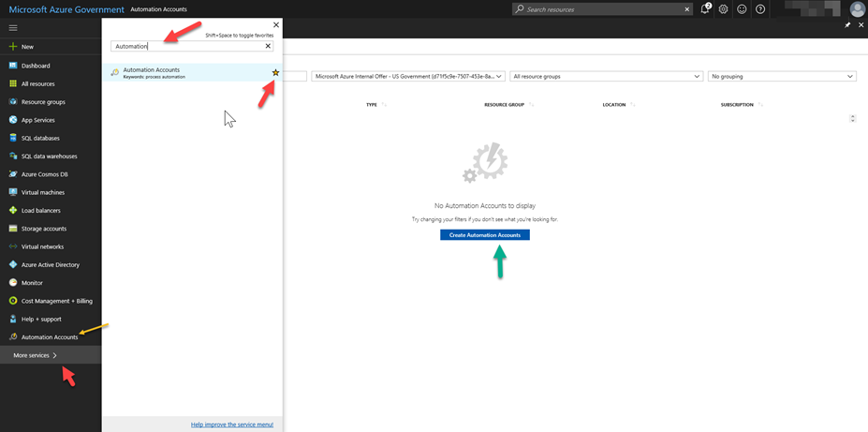This screenshot has width=868, height=432.
Task: Open the No grouping dropdown
Action: [x=782, y=77]
